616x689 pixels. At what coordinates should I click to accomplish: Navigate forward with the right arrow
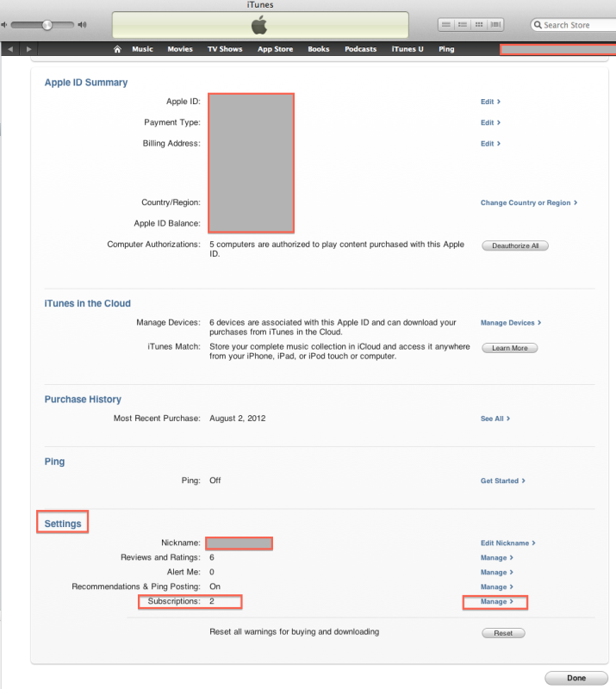[x=28, y=49]
